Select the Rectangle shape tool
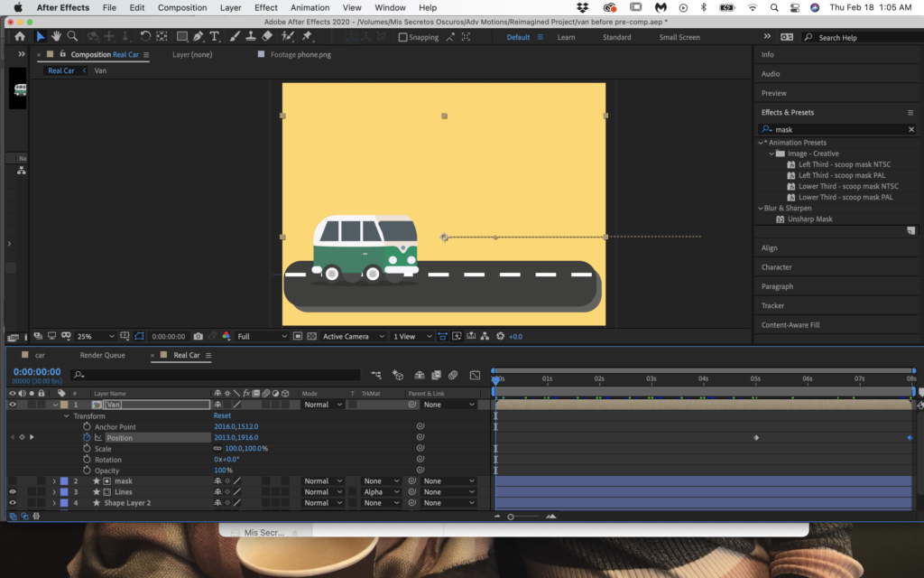This screenshot has width=924, height=578. tap(181, 37)
